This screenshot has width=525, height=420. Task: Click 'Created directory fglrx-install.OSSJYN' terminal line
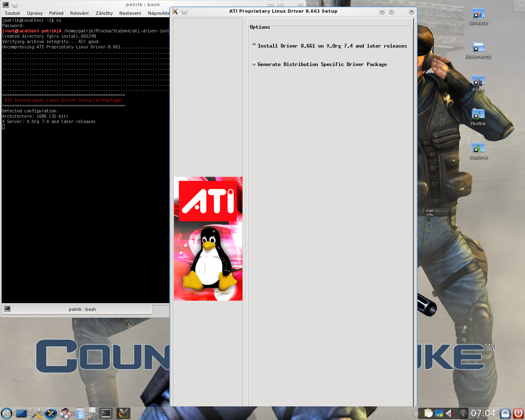coord(49,36)
